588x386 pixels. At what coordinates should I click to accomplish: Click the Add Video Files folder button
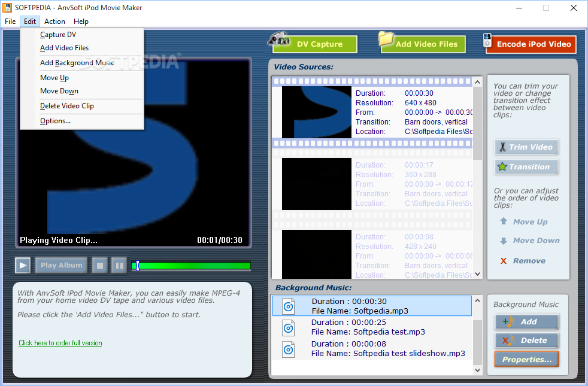click(423, 44)
